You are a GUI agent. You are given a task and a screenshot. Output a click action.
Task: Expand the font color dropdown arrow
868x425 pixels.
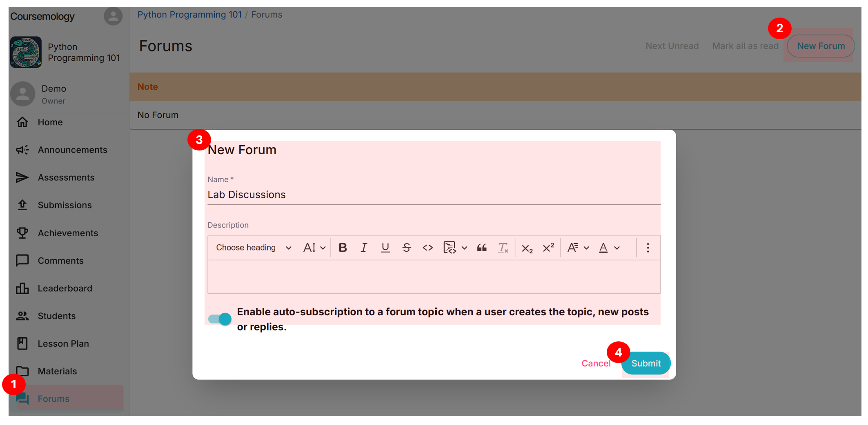[x=617, y=248]
